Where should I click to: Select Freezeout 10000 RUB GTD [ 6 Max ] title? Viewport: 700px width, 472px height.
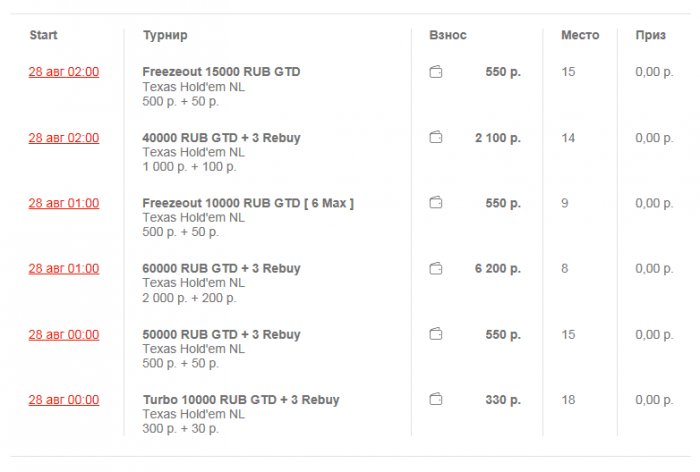tap(248, 203)
